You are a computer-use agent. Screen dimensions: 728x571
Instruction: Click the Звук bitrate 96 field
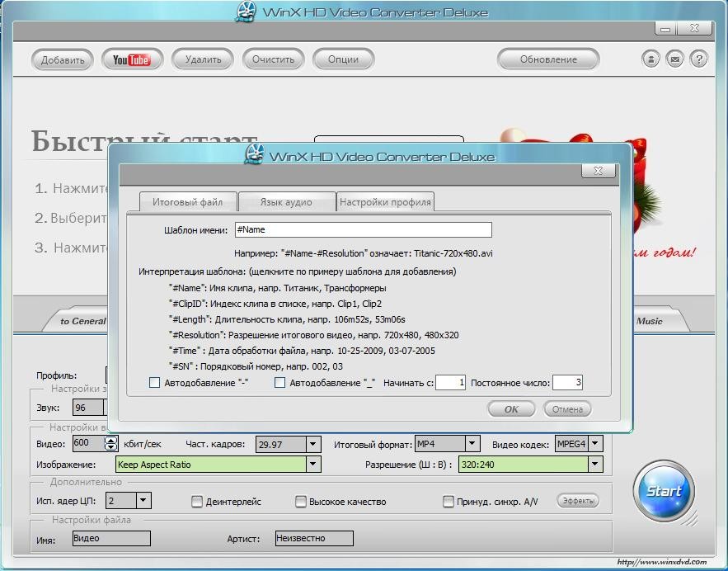88,408
